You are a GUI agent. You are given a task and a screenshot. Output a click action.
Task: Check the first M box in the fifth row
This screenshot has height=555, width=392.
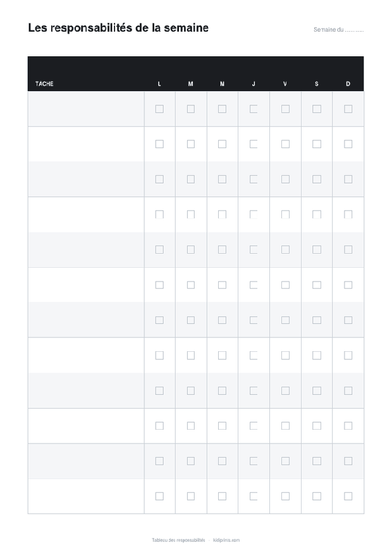(x=191, y=250)
